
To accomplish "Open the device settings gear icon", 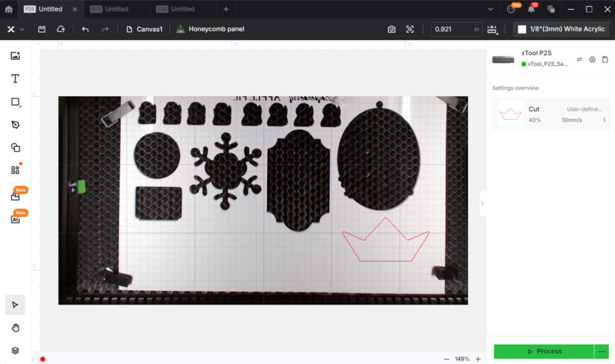I will [x=592, y=59].
